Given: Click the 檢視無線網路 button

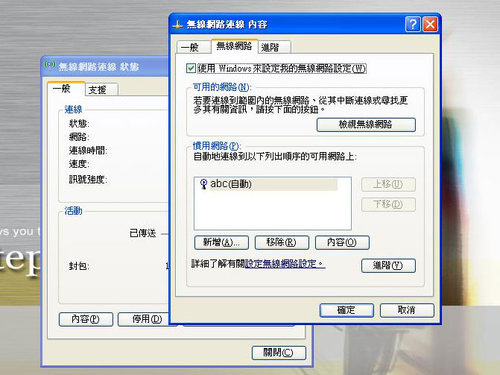Looking at the screenshot, I should click(366, 125).
